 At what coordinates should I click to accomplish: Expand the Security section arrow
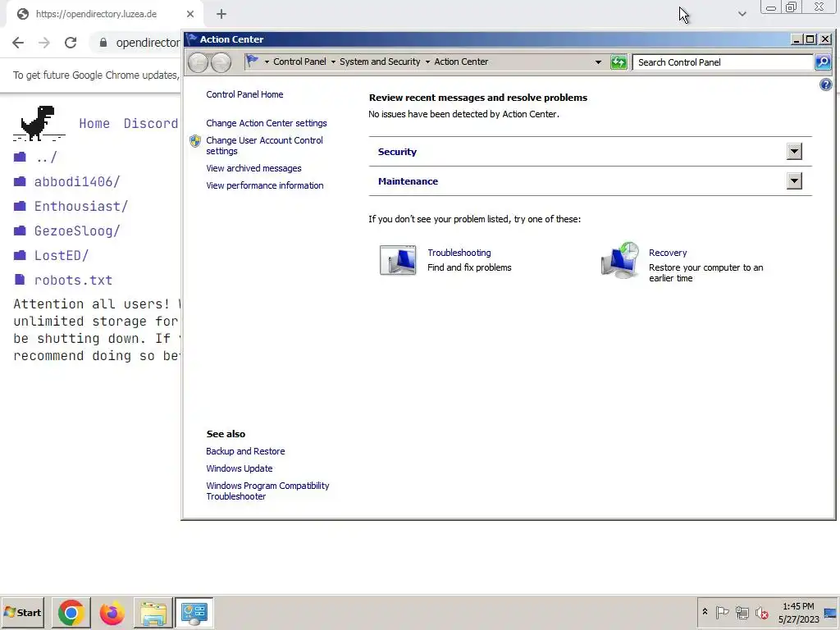794,152
